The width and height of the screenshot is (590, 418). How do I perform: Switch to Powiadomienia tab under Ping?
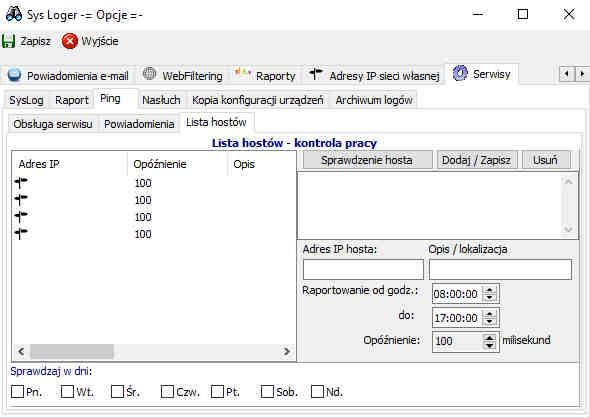pyautogui.click(x=139, y=124)
